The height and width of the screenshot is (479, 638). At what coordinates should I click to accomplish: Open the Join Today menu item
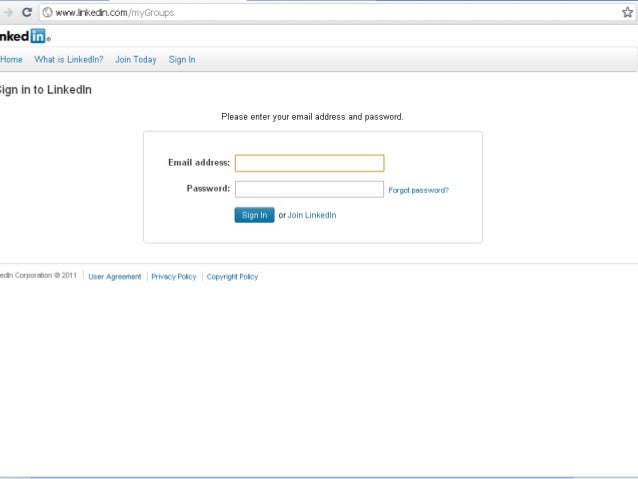136,59
